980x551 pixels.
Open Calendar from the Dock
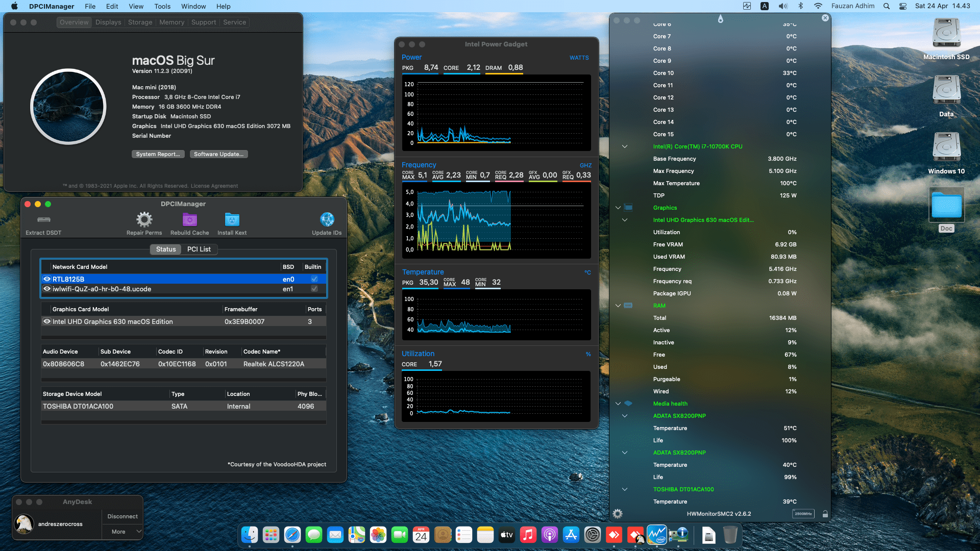point(421,535)
